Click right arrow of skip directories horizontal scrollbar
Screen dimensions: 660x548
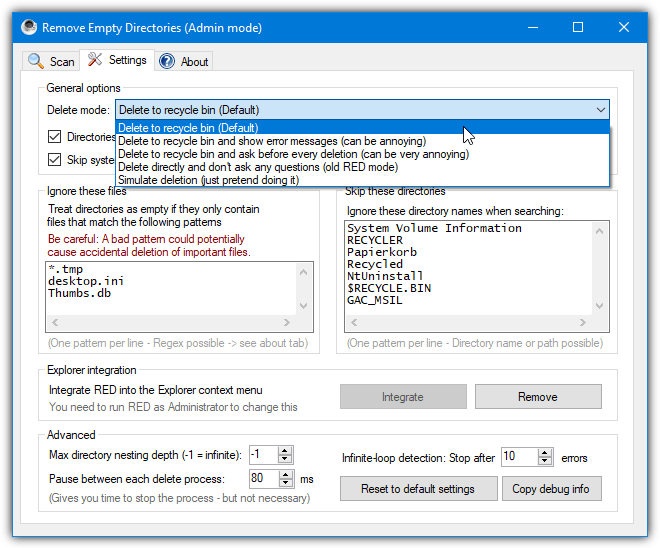[x=583, y=322]
